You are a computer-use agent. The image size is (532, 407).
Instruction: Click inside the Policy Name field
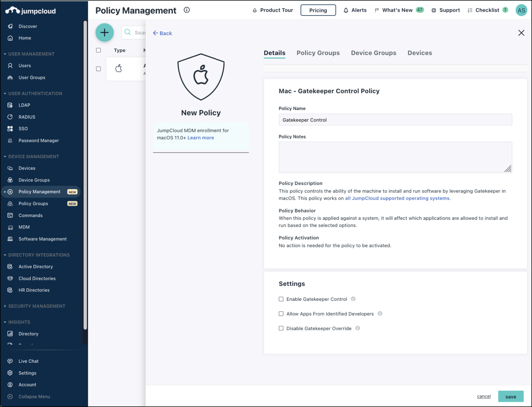tap(395, 119)
